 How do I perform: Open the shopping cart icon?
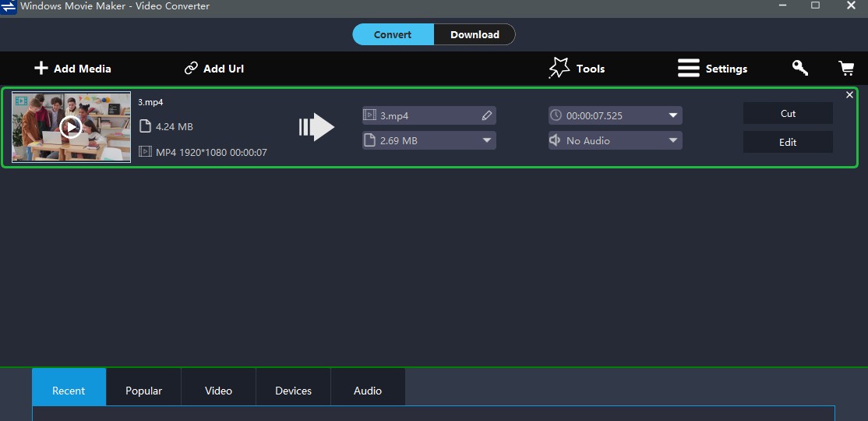tap(846, 68)
